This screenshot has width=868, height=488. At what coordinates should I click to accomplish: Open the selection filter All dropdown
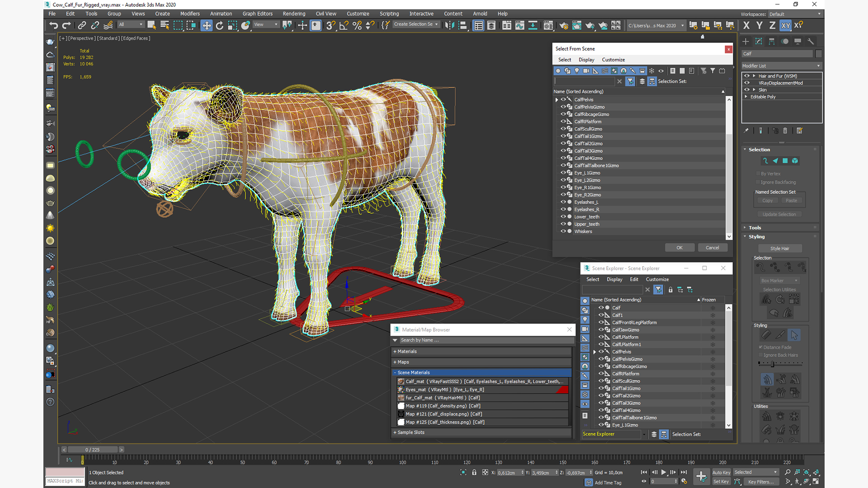coord(131,25)
